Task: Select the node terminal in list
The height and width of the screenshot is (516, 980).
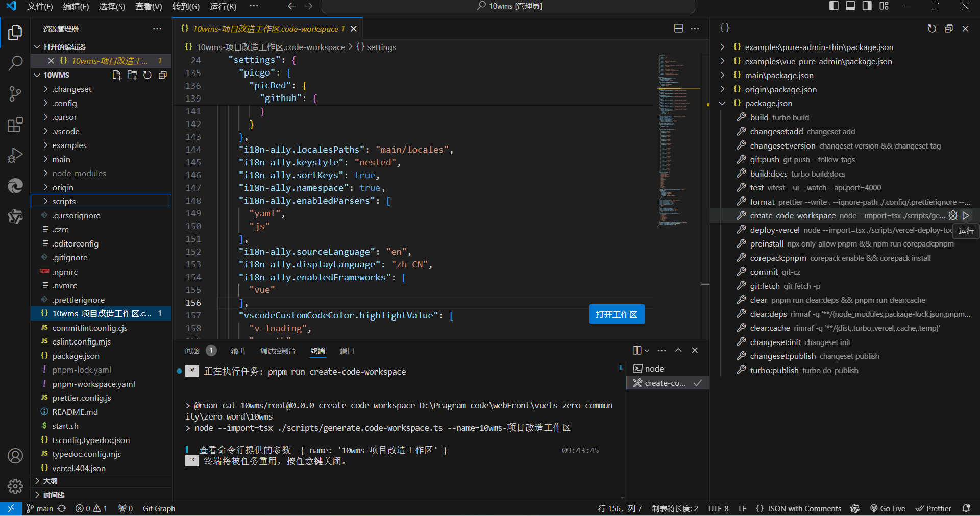Action: click(x=668, y=368)
